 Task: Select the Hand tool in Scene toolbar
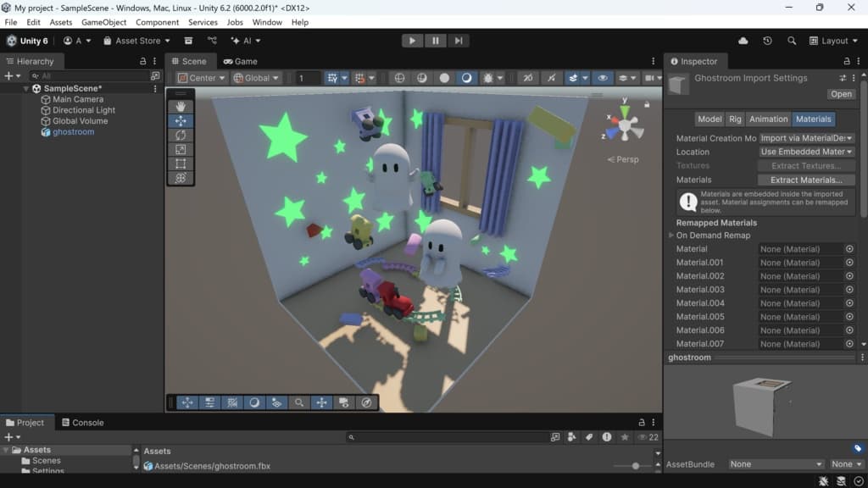(x=181, y=107)
